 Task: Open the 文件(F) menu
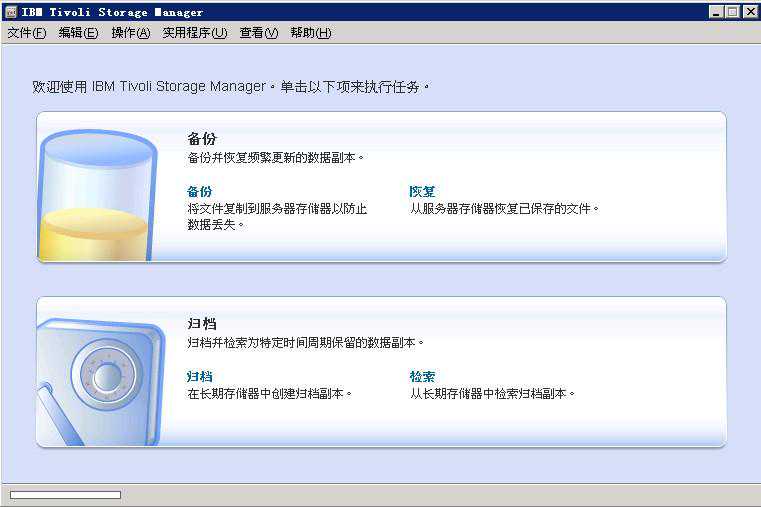(27, 33)
